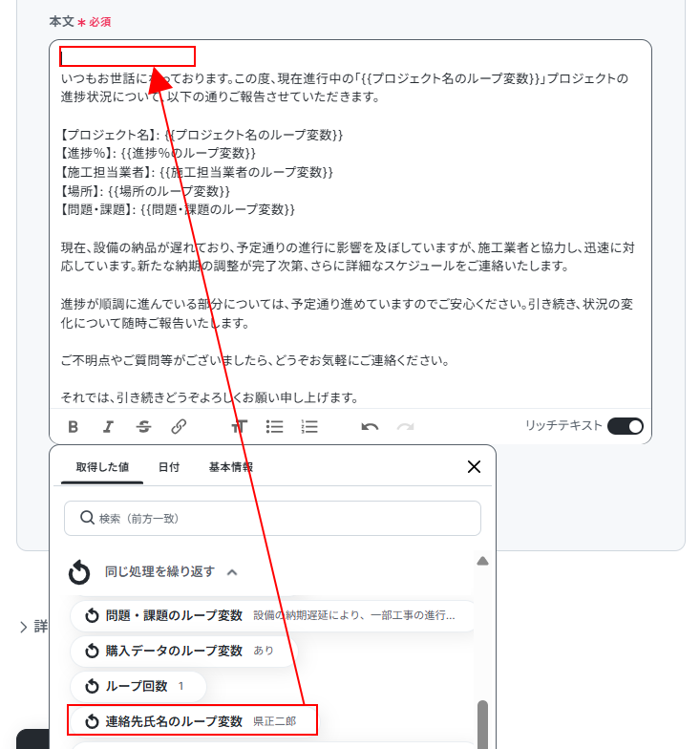Insert 問題・課題のループ変数 variable

click(272, 615)
